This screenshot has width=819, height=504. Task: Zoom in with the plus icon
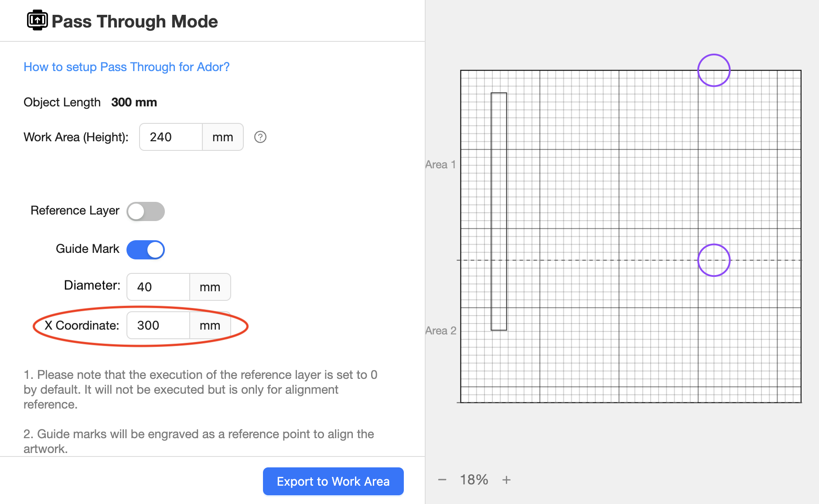506,480
